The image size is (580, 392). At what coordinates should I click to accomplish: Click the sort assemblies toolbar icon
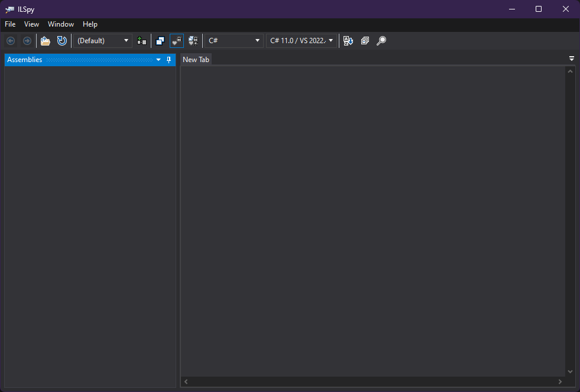(348, 40)
